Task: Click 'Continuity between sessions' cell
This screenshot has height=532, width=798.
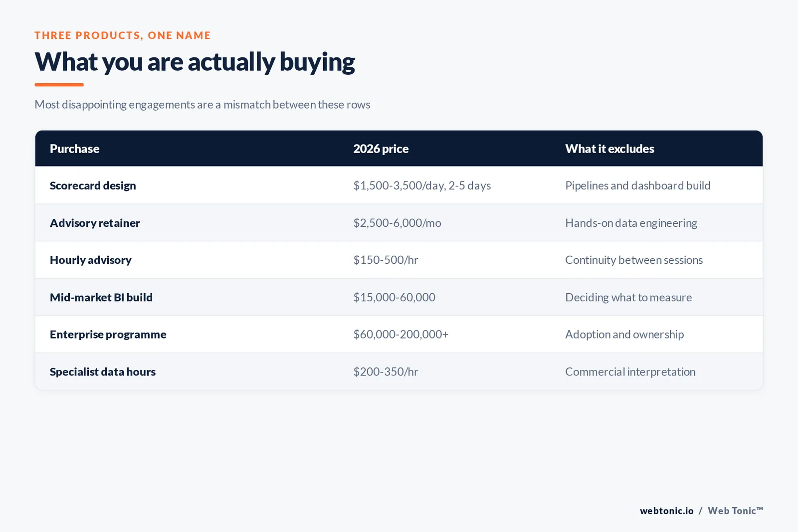Action: [x=634, y=260]
